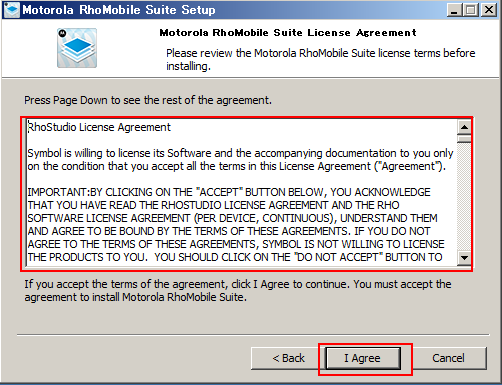
Task: Click the "Motorola RhoMobile Suite License Agreement" header
Action: 288,33
